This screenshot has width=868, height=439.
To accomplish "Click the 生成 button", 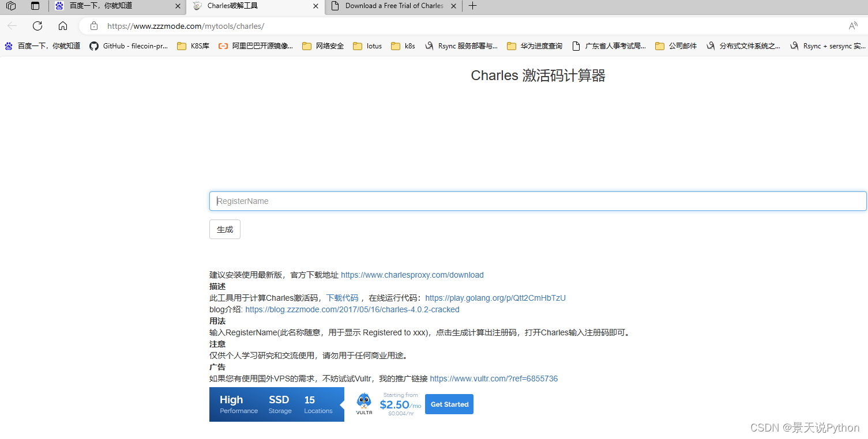I will tap(225, 229).
